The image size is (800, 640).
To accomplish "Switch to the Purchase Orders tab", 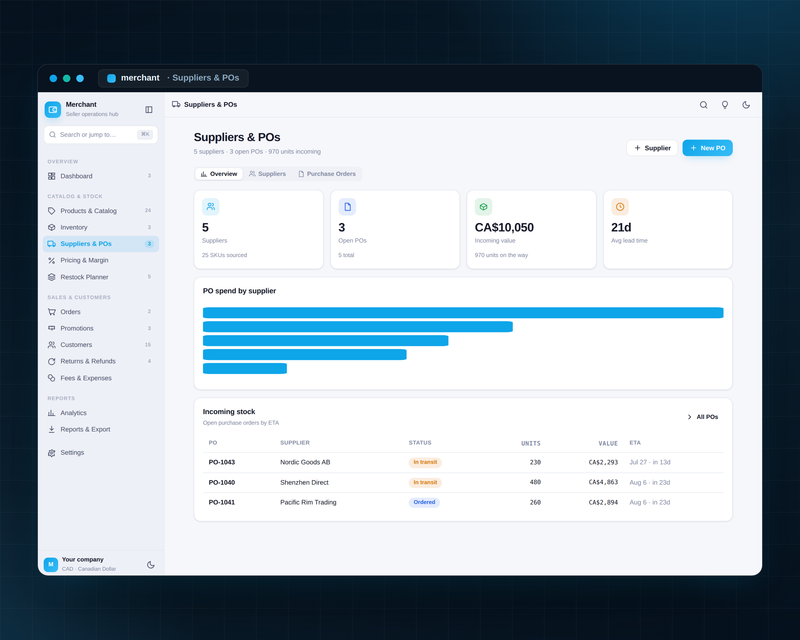I will [327, 174].
